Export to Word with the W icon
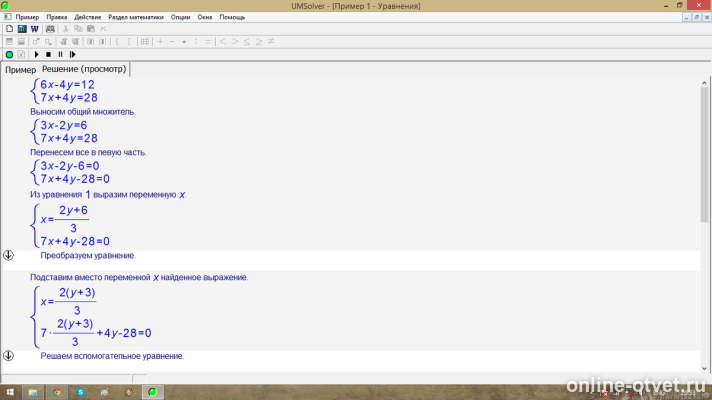This screenshot has width=712, height=400. point(35,29)
